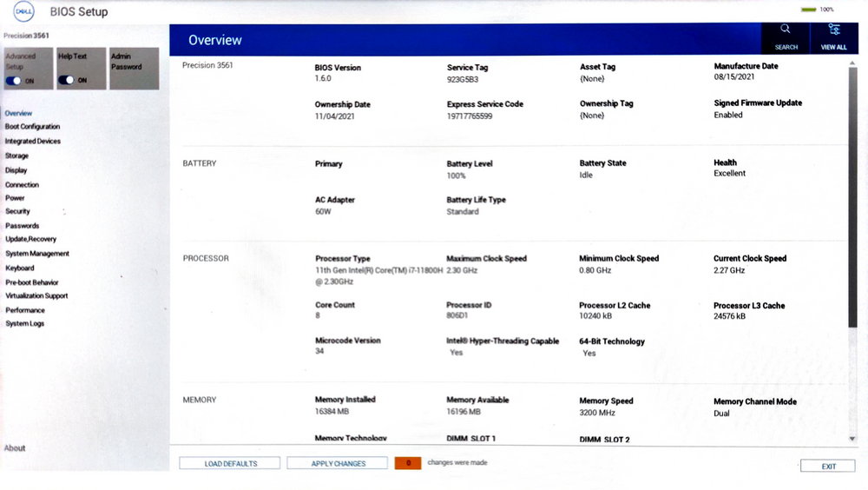The image size is (868, 490).
Task: Select the Pre-boot Behavior menu item
Action: coord(32,281)
